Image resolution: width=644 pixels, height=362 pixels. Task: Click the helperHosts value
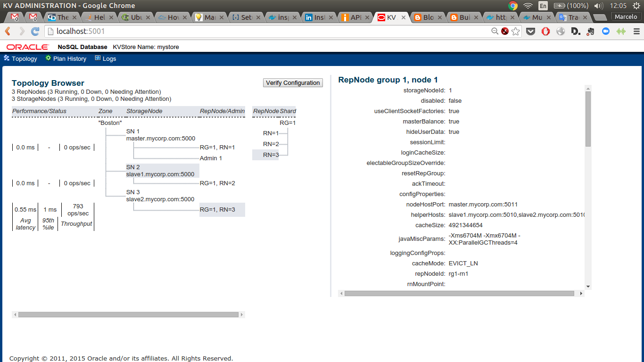click(516, 215)
